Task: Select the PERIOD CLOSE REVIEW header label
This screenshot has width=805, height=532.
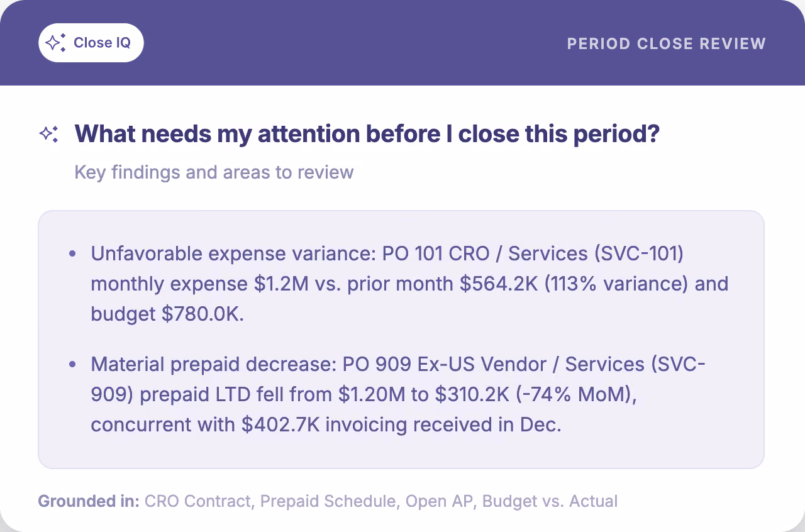Action: point(667,44)
